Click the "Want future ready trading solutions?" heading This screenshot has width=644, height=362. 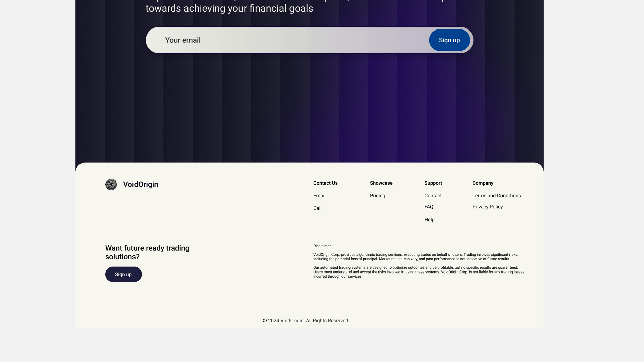point(147,252)
